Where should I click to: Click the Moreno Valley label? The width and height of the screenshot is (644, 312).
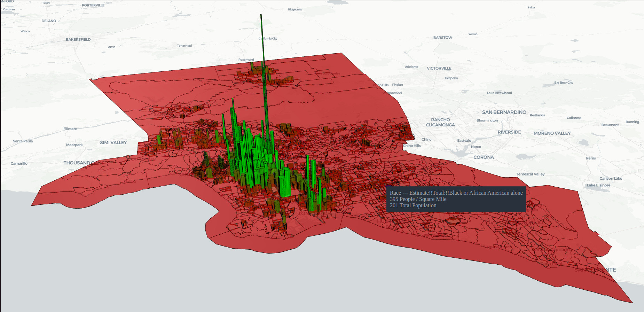552,133
